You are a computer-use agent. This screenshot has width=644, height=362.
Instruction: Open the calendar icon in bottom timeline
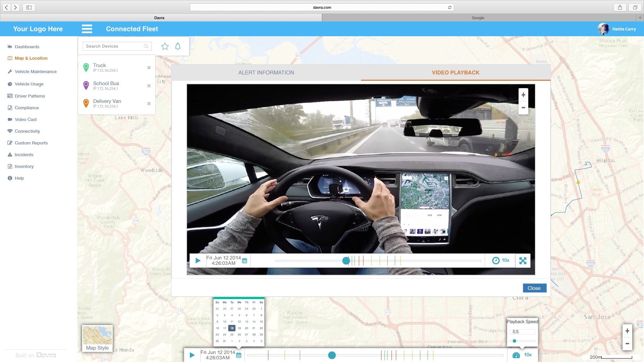pyautogui.click(x=239, y=355)
